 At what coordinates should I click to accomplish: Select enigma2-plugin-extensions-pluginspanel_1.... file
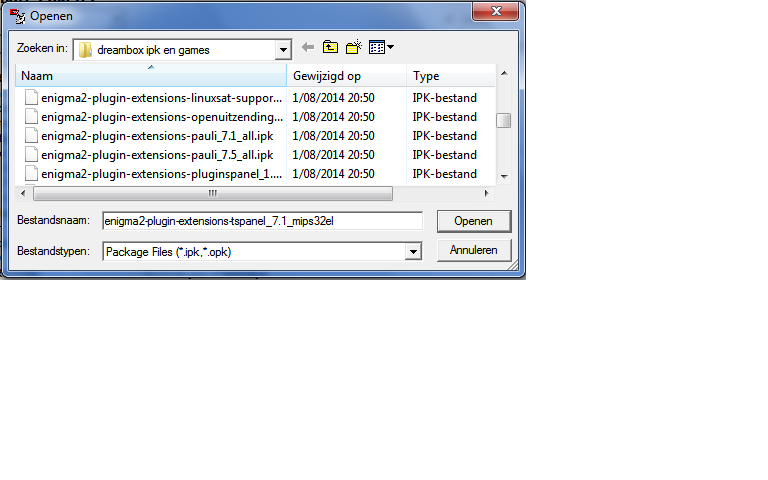pos(162,174)
